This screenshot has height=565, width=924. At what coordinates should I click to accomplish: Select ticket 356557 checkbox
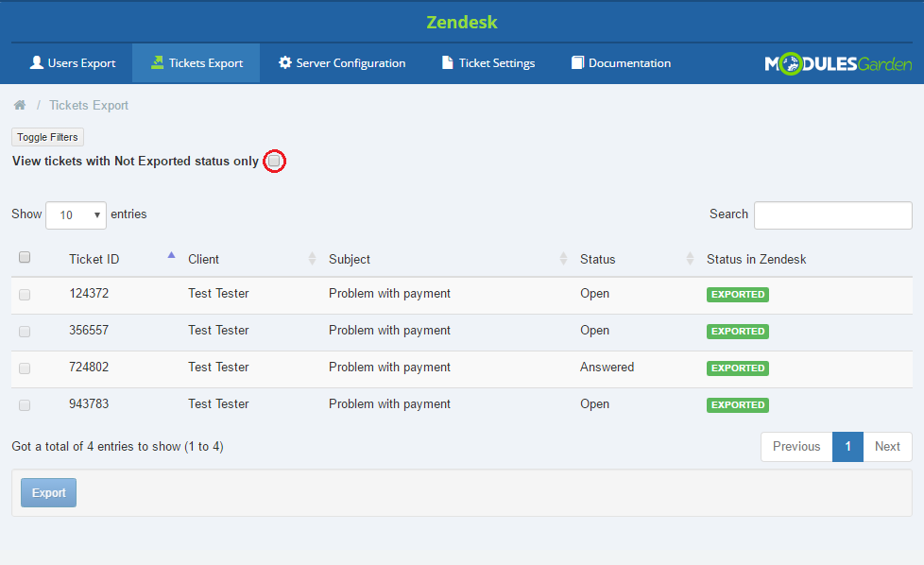25,332
